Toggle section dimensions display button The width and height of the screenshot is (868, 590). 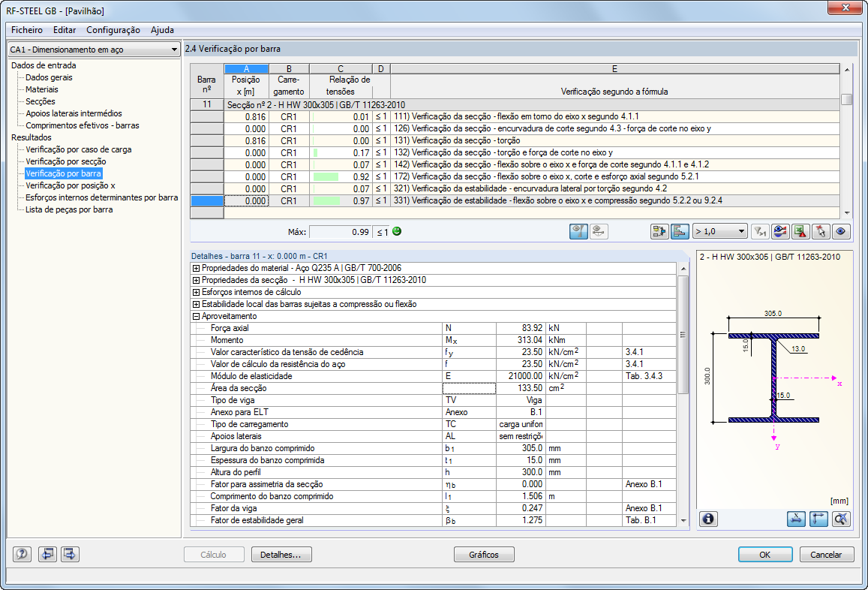(x=797, y=519)
